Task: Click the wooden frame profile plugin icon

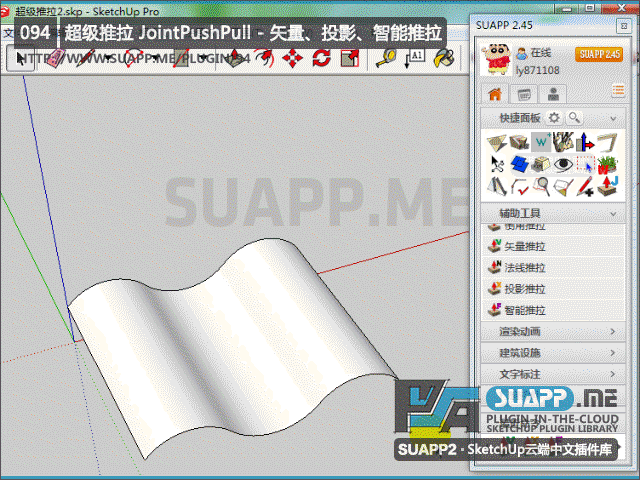Action: point(607,142)
